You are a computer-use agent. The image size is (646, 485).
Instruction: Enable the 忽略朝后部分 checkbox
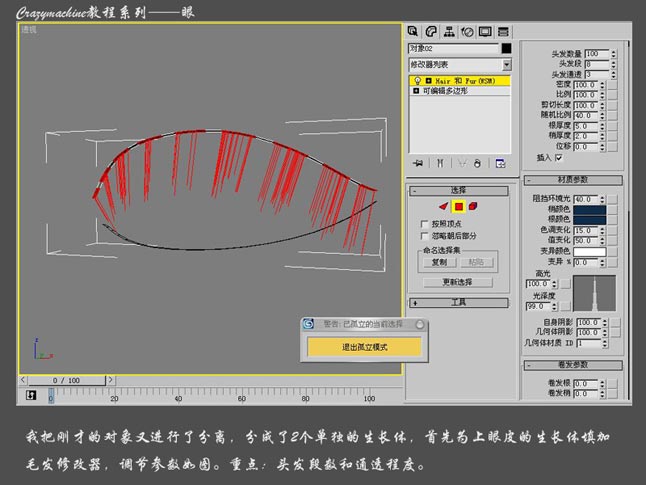(424, 236)
